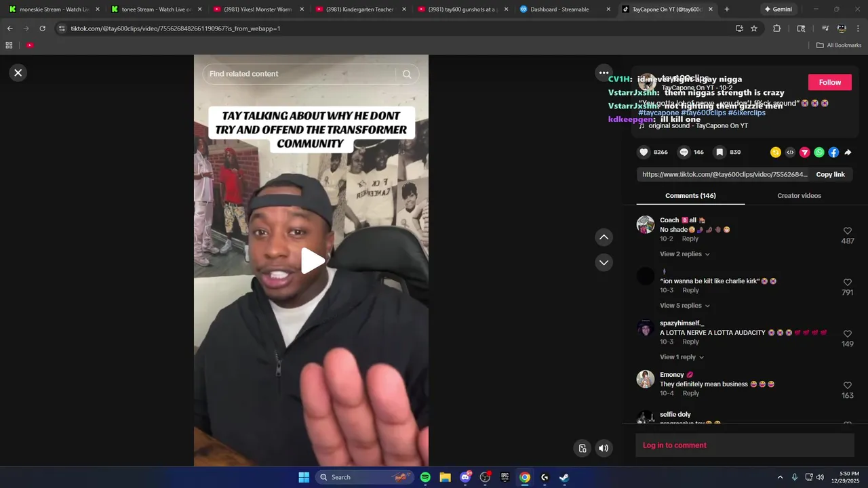This screenshot has height=488, width=868.
Task: Click the search magnifier in related content bar
Action: (407, 74)
